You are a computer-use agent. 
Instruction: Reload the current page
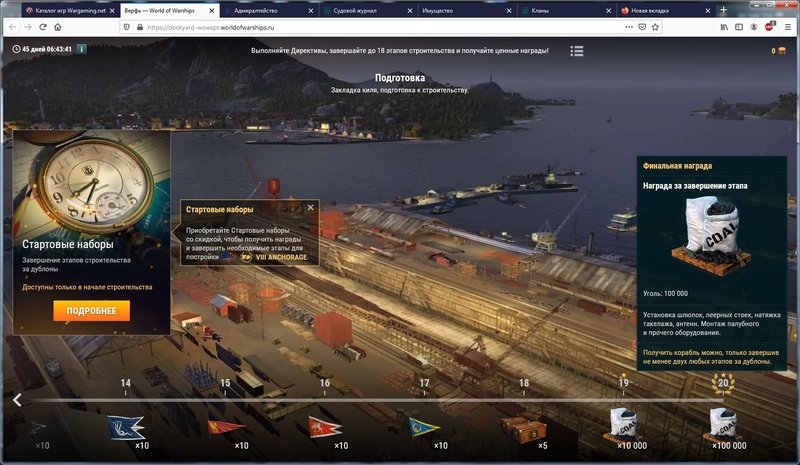click(x=43, y=27)
